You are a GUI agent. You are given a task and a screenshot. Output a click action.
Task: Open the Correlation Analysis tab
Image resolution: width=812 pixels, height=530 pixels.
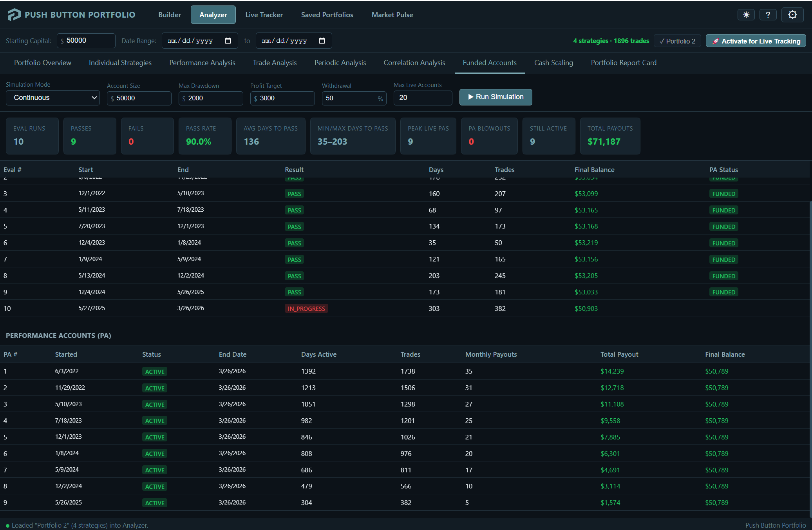(414, 63)
